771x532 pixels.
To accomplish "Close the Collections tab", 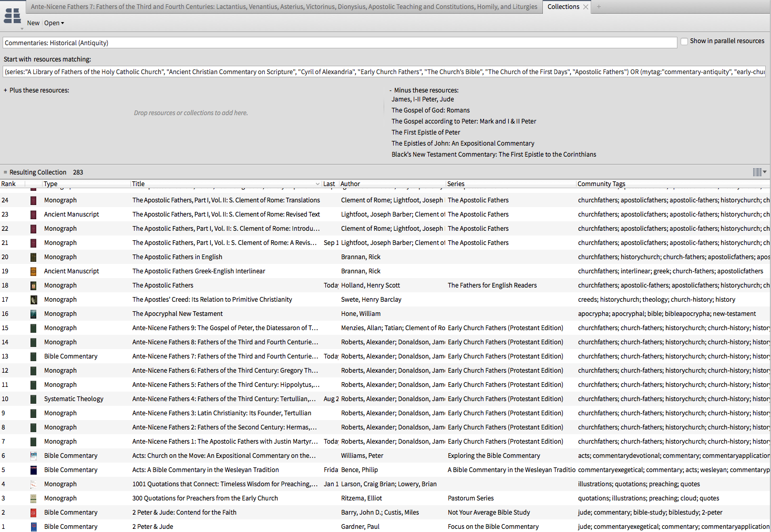I will (585, 7).
